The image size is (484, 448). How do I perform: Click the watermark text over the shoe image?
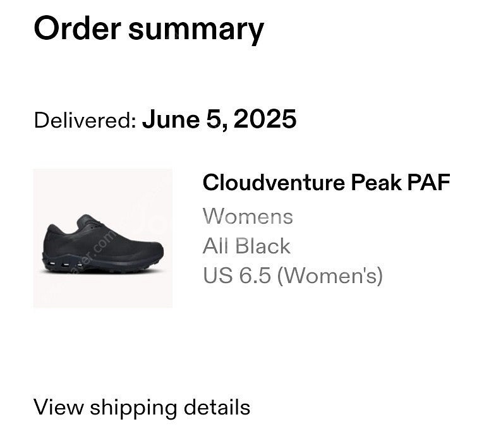93,253
